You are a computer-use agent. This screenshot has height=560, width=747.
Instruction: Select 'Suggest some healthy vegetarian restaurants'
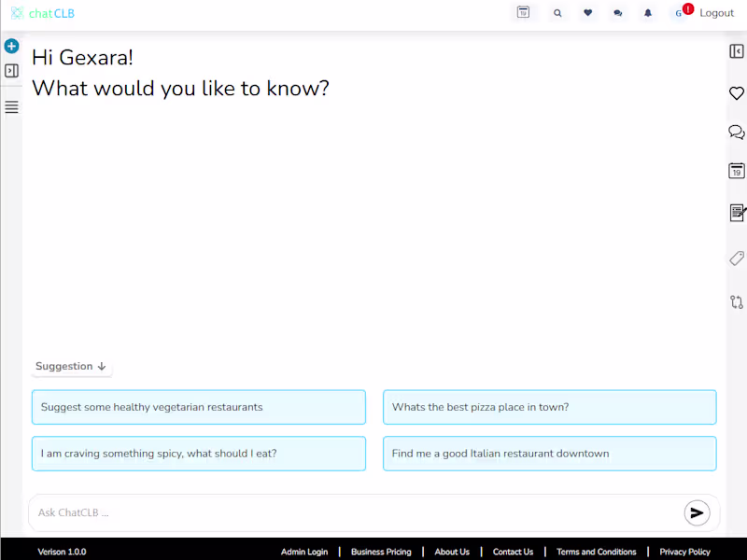(x=199, y=407)
